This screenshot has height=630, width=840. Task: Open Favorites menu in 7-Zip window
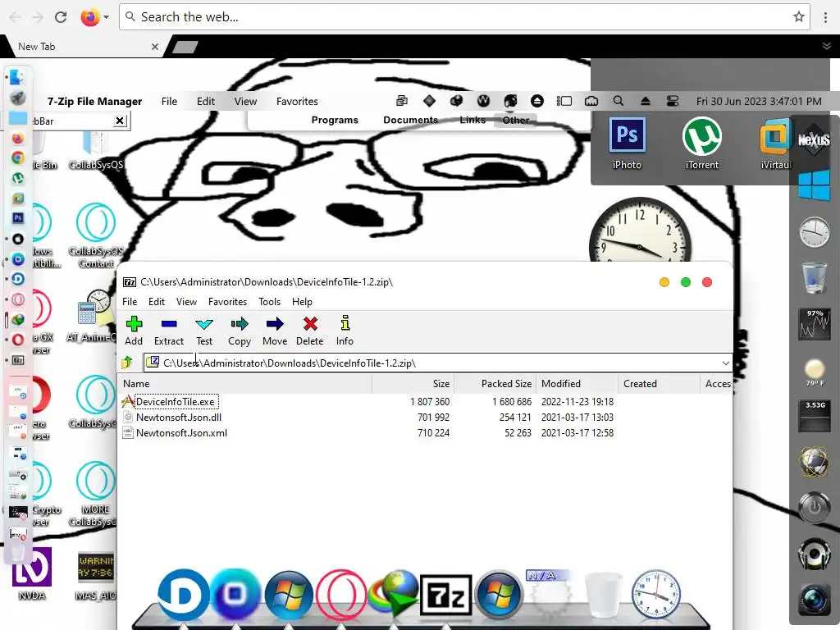pos(228,302)
